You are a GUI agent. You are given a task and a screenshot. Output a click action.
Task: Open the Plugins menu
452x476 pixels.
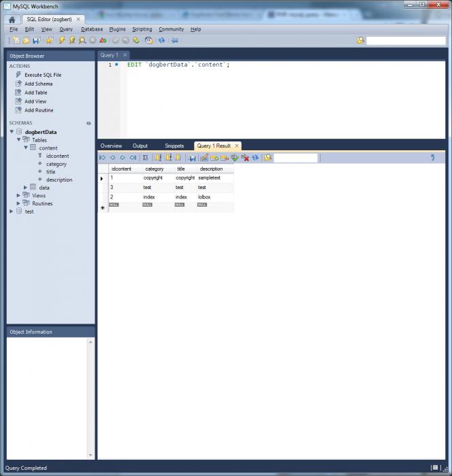point(117,29)
